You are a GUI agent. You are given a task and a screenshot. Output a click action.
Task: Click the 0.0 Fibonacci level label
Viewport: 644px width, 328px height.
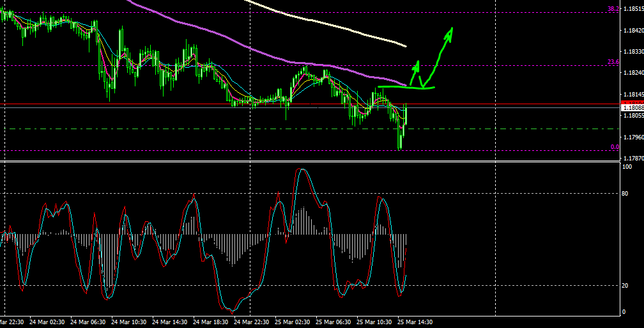[x=615, y=147]
